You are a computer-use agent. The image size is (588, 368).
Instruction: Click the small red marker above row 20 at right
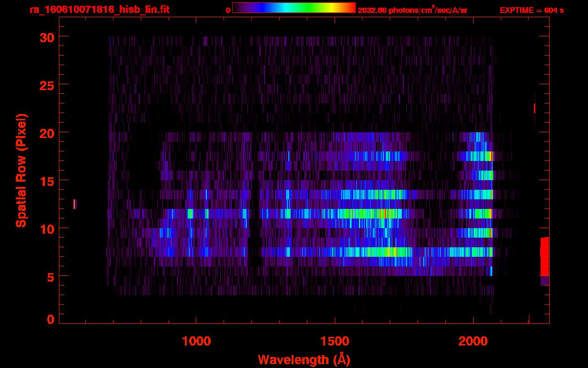tap(534, 108)
